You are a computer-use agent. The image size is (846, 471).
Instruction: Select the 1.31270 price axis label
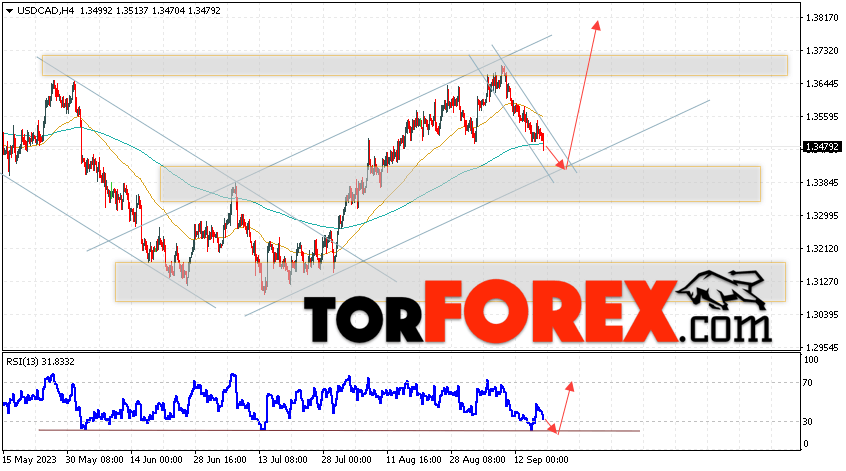822,282
